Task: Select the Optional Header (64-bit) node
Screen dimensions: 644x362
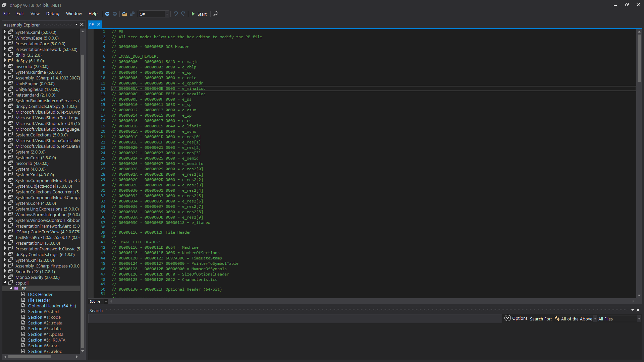Action: pyautogui.click(x=52, y=306)
